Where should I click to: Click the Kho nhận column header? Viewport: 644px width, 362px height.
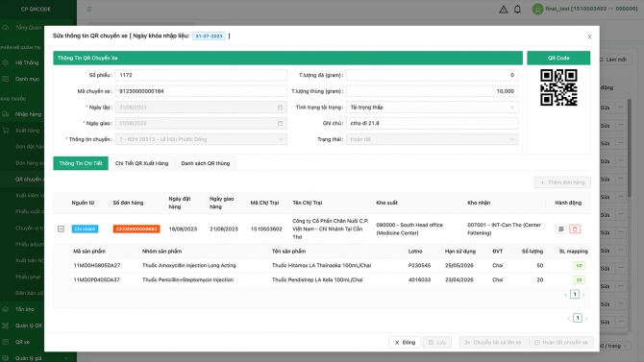479,203
